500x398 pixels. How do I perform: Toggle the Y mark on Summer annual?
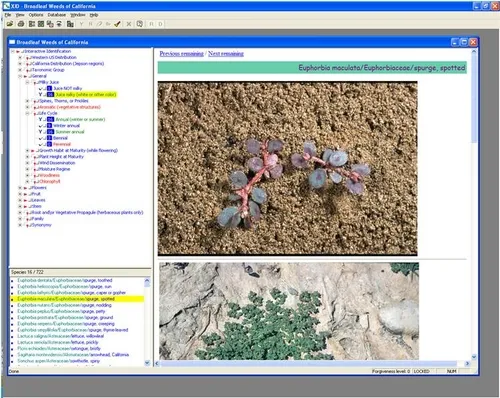(x=40, y=132)
